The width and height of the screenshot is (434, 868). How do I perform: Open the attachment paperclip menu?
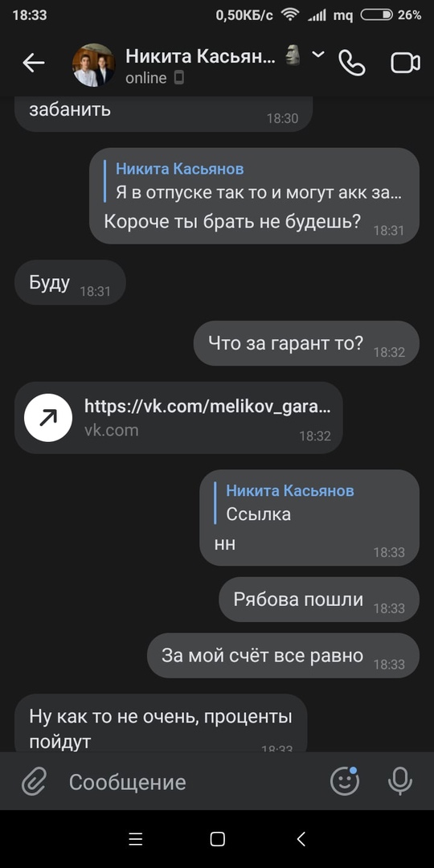(x=35, y=782)
